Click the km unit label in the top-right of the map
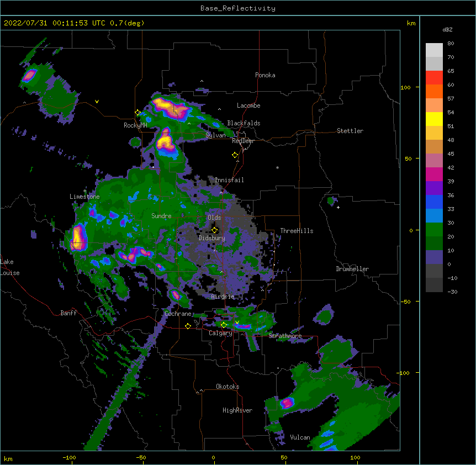476x465 pixels. click(x=411, y=23)
